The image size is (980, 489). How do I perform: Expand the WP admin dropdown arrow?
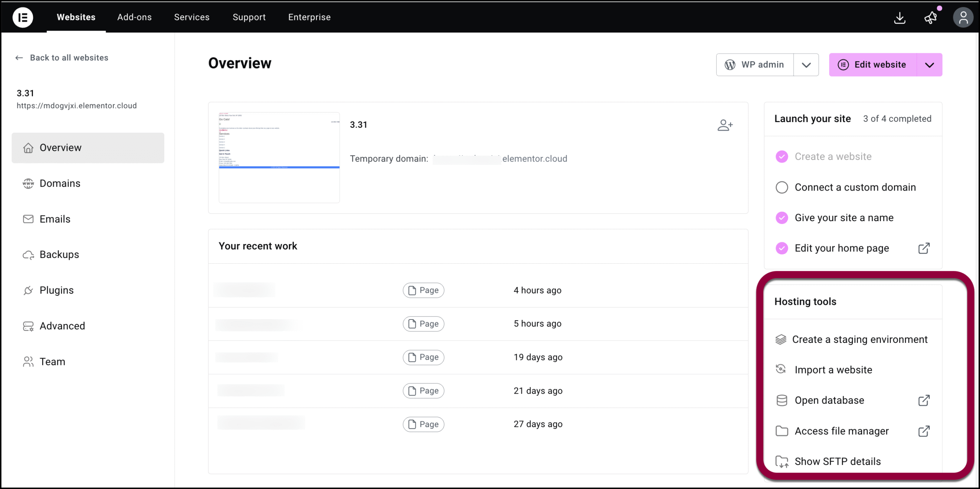[806, 65]
